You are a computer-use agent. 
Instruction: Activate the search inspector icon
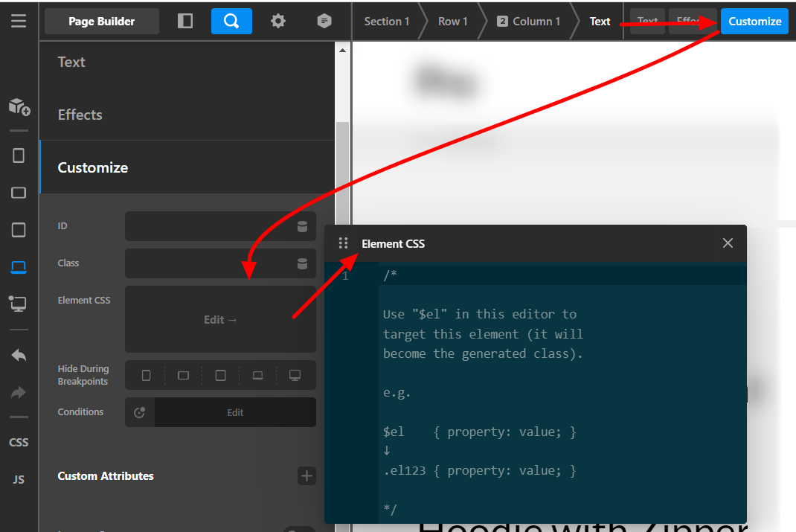pos(231,21)
